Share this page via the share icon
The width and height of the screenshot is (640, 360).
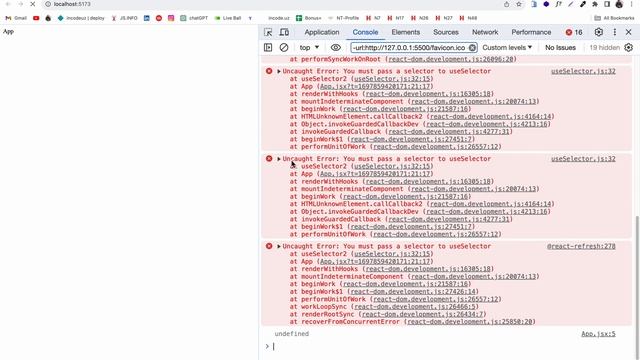point(507,4)
